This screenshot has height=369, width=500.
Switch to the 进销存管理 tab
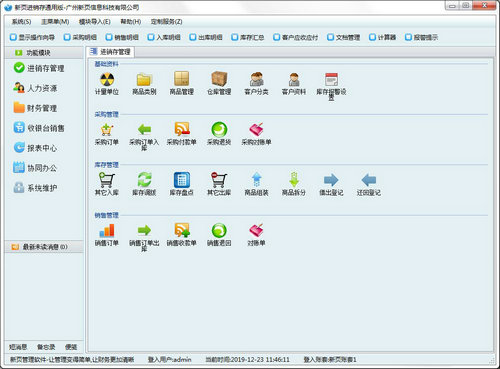point(110,52)
